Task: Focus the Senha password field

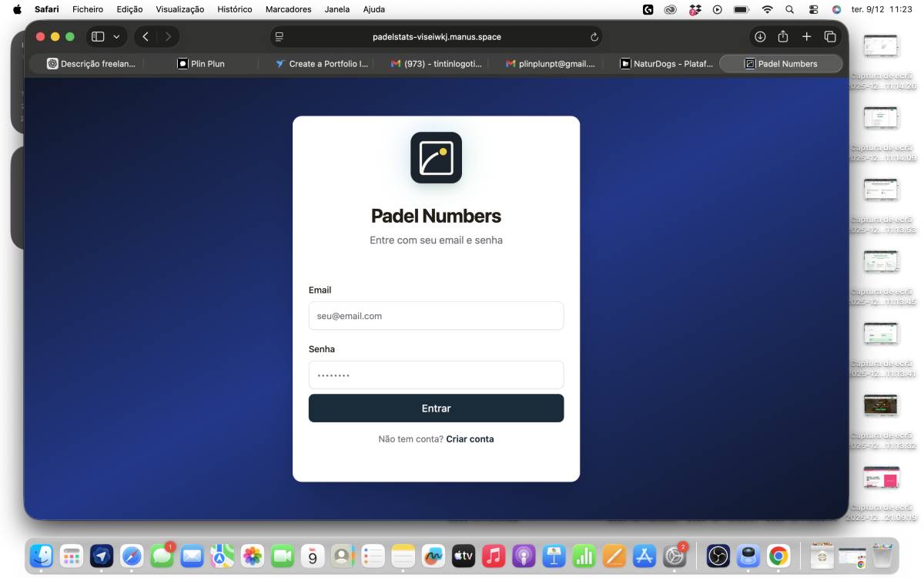Action: pos(436,375)
